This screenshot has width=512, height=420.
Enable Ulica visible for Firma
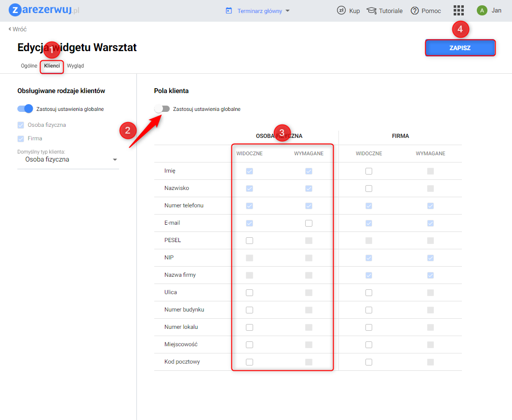[x=369, y=293]
